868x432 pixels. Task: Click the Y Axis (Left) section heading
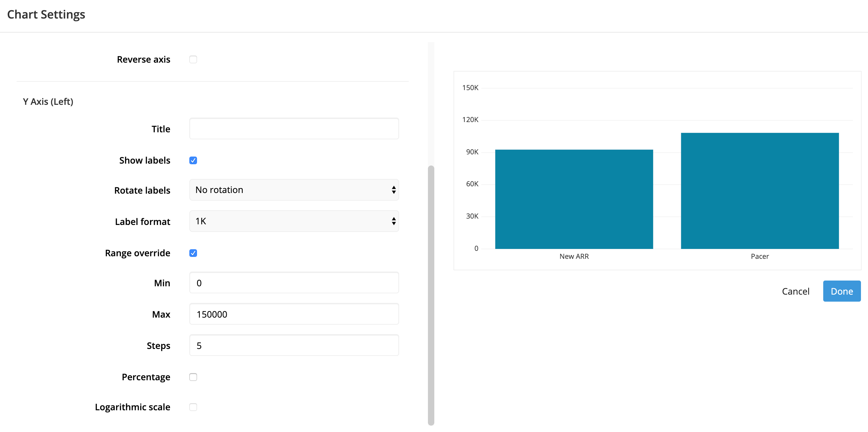[x=48, y=102]
